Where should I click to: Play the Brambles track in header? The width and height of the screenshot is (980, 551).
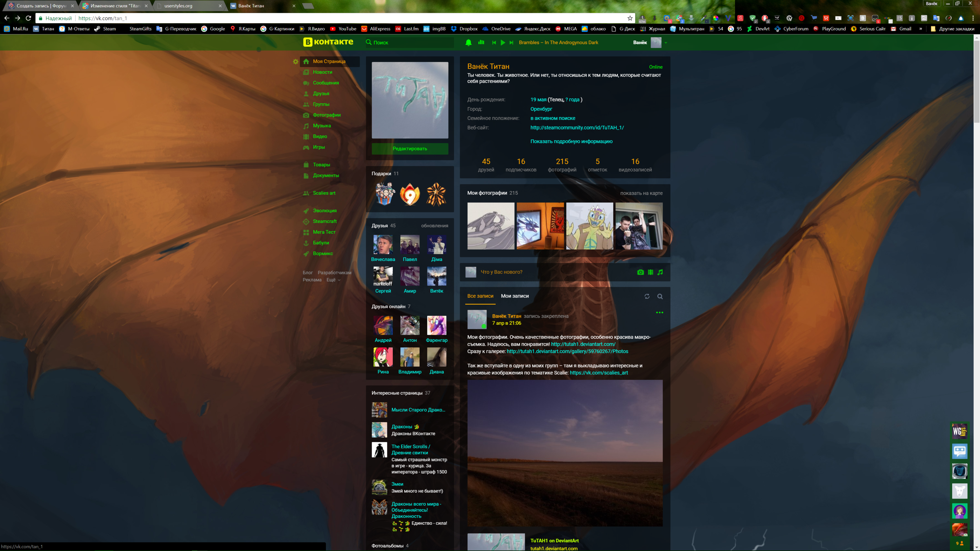tap(503, 43)
